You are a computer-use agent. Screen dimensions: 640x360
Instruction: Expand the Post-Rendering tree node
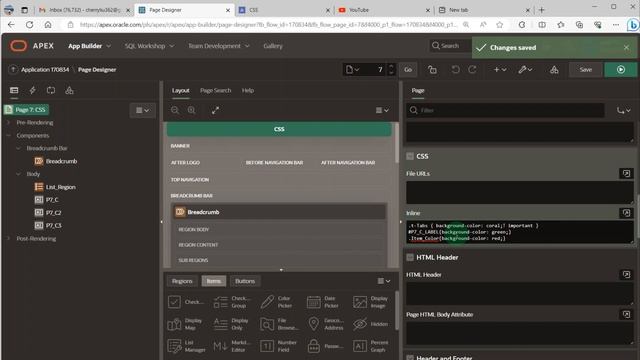pos(8,239)
